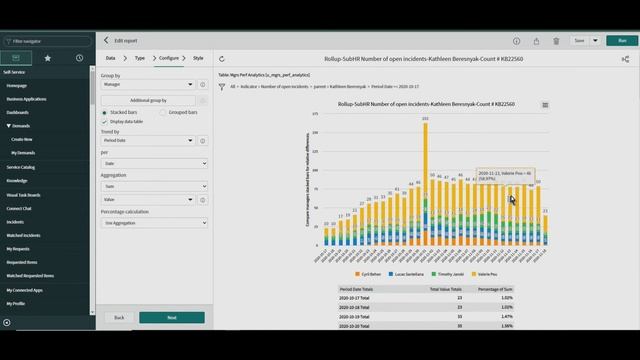Open the report information icon in header
640x360 pixels.
pyautogui.click(x=516, y=41)
